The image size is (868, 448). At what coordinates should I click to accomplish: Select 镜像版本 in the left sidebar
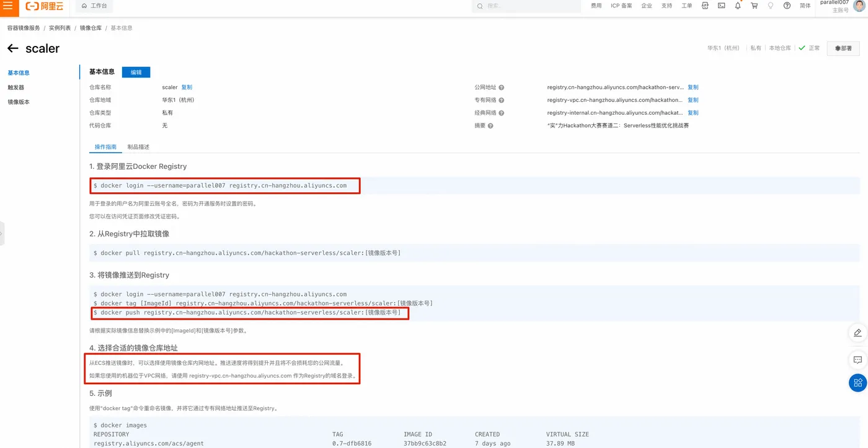click(19, 102)
